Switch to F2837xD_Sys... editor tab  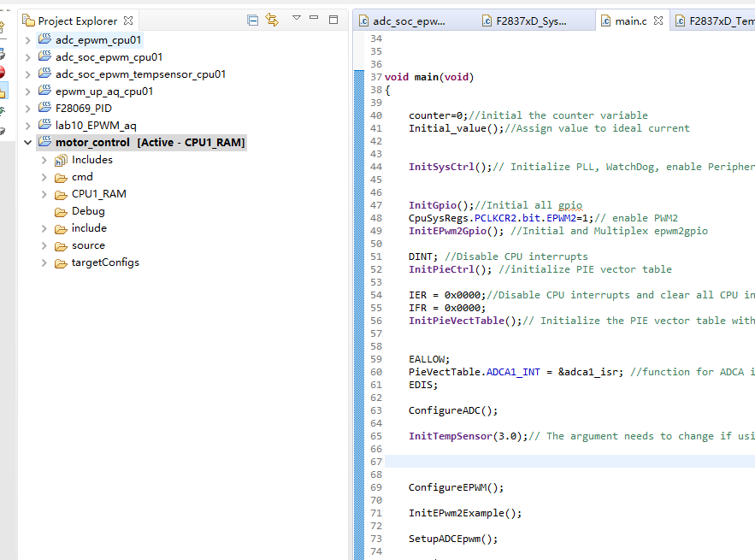tap(525, 21)
